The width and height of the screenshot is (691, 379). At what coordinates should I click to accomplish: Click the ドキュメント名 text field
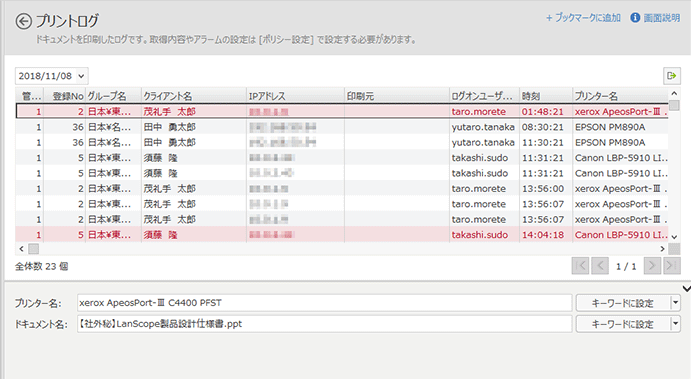pyautogui.click(x=324, y=324)
